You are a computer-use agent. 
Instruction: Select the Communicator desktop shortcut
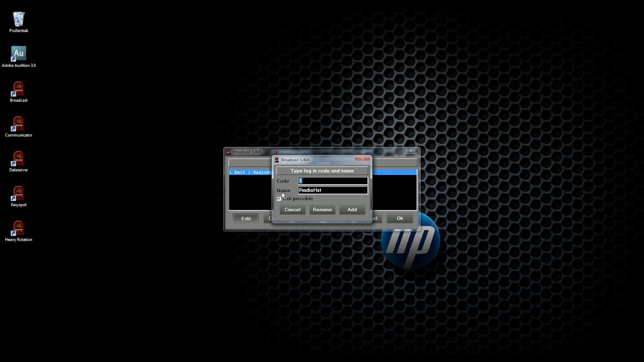(19, 127)
